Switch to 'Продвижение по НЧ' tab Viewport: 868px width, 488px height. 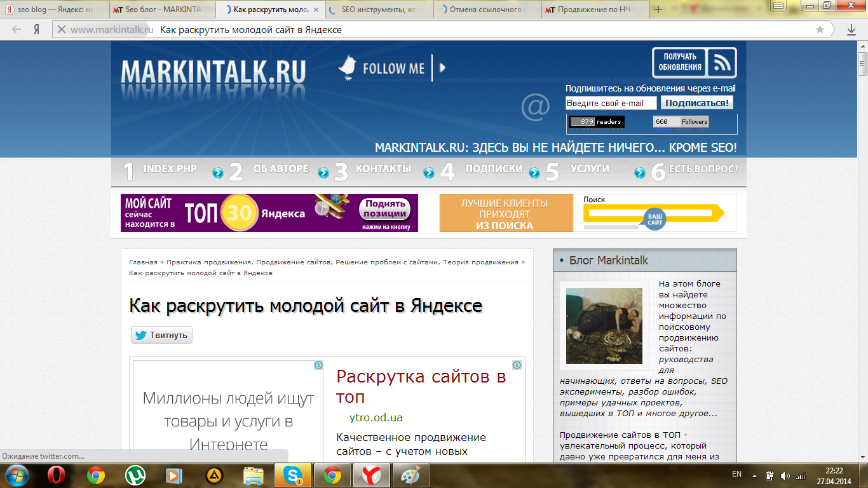[x=596, y=10]
